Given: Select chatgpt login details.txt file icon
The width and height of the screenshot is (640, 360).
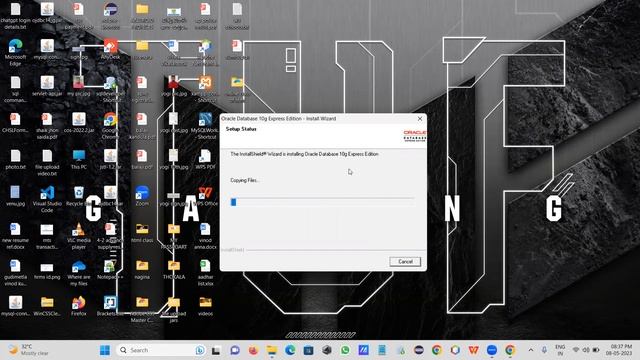Looking at the screenshot, I should pos(16,16).
